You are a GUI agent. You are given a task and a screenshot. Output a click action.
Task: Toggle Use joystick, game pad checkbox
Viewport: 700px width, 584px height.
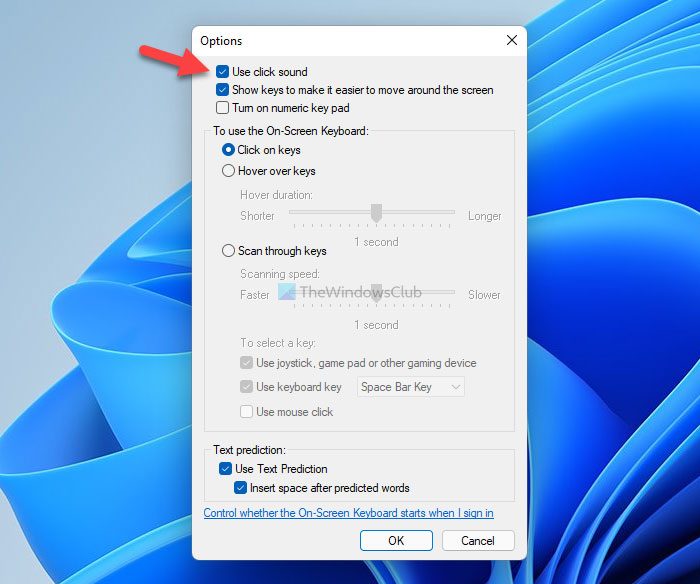246,363
